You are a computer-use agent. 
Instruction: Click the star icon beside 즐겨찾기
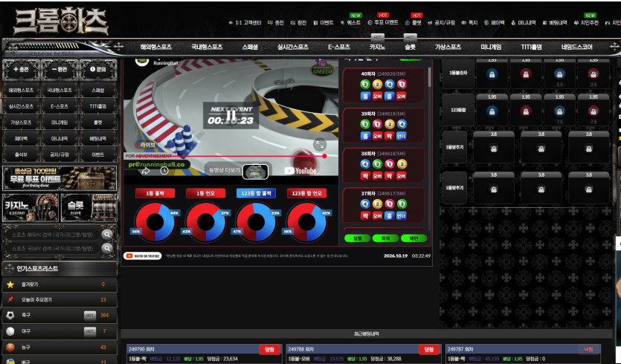pyautogui.click(x=10, y=285)
